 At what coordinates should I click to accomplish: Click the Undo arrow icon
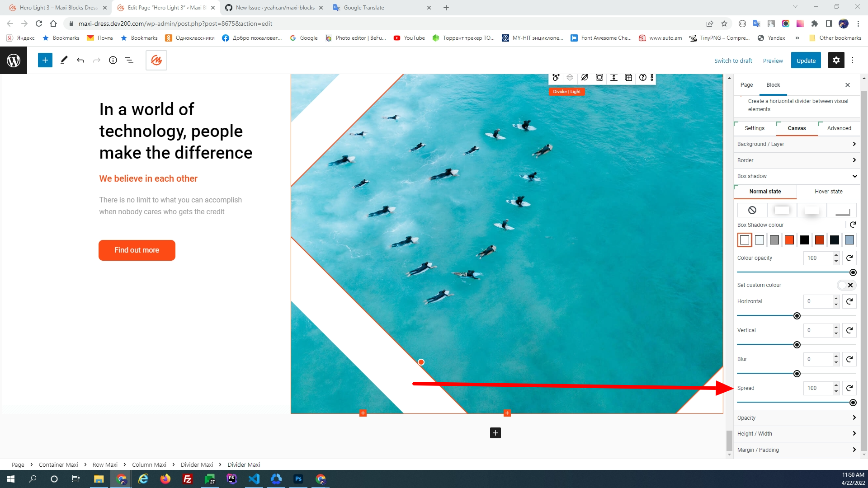80,60
